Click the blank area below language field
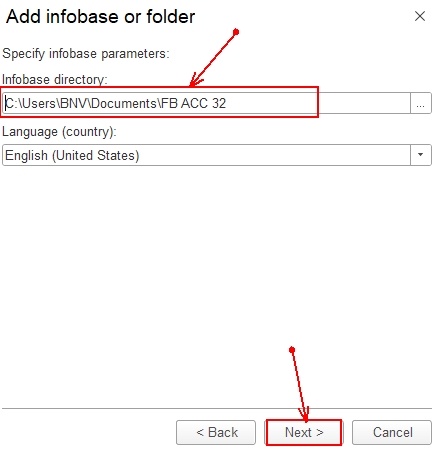 217,283
